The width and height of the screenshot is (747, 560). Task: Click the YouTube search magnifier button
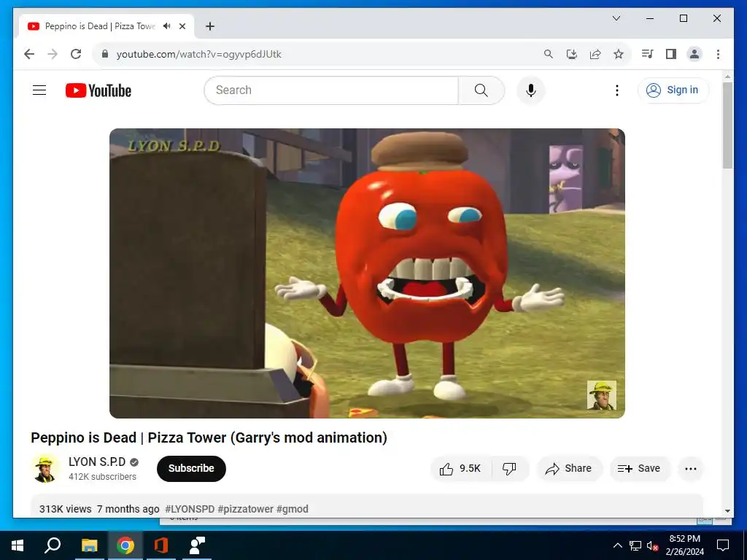pyautogui.click(x=481, y=90)
